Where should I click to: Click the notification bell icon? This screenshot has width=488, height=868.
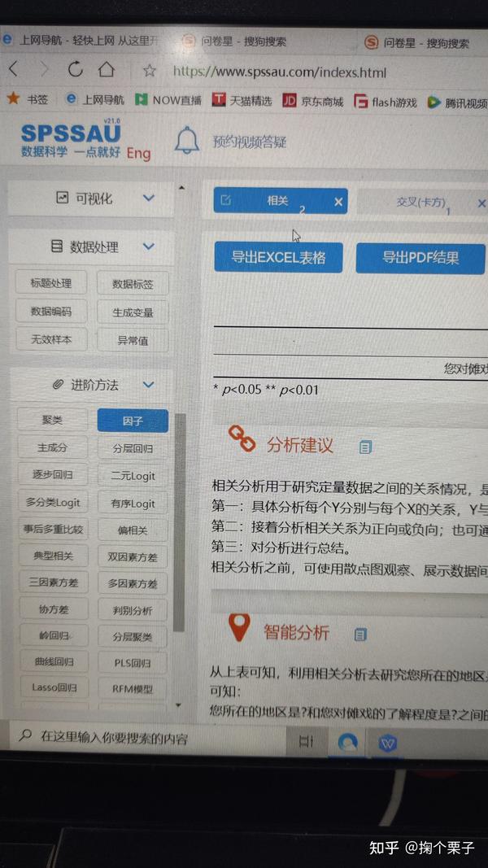(x=187, y=140)
